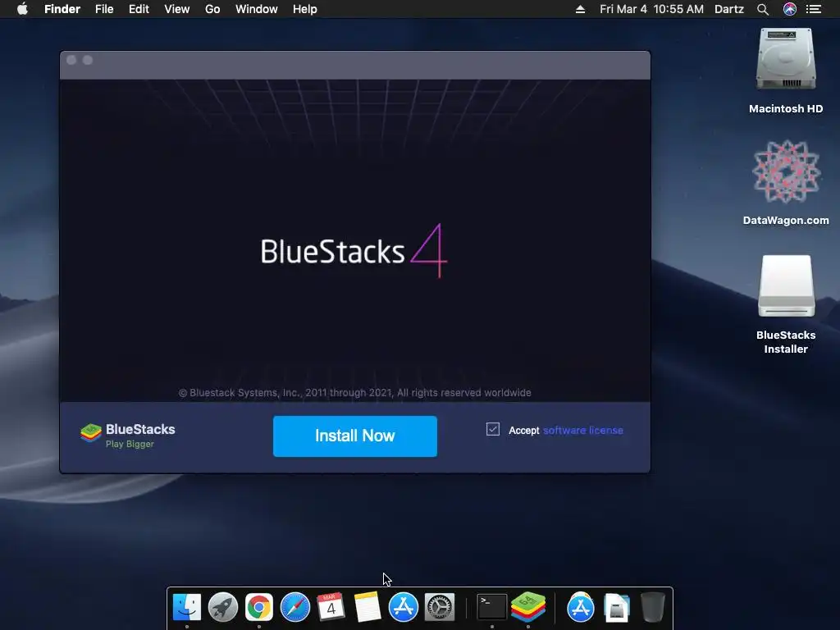Open the disk image document icon in Dock

[x=617, y=608]
